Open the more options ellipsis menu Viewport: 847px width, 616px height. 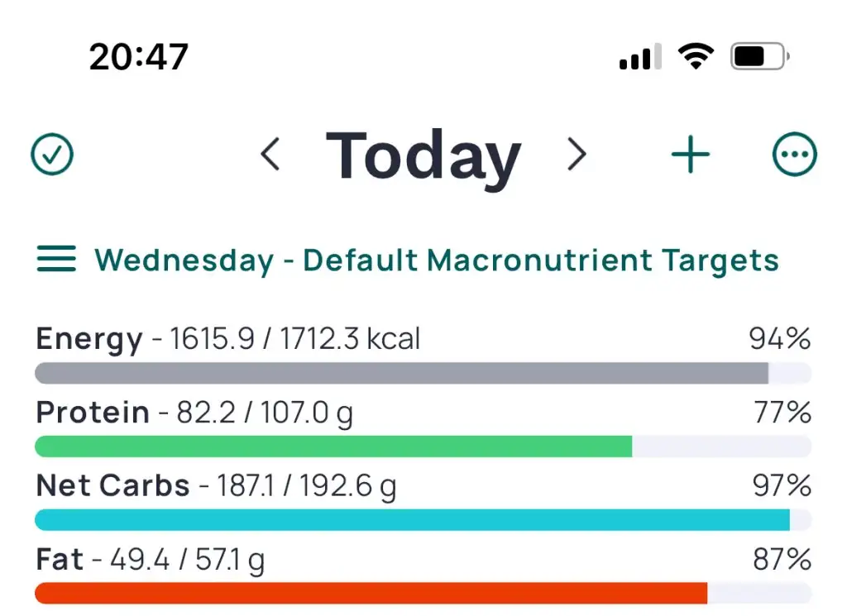point(794,155)
